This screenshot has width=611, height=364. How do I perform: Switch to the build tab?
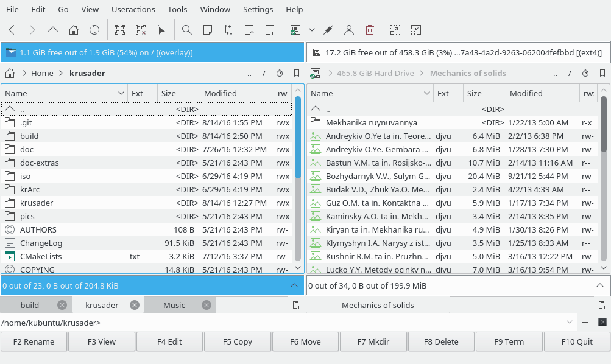click(29, 305)
